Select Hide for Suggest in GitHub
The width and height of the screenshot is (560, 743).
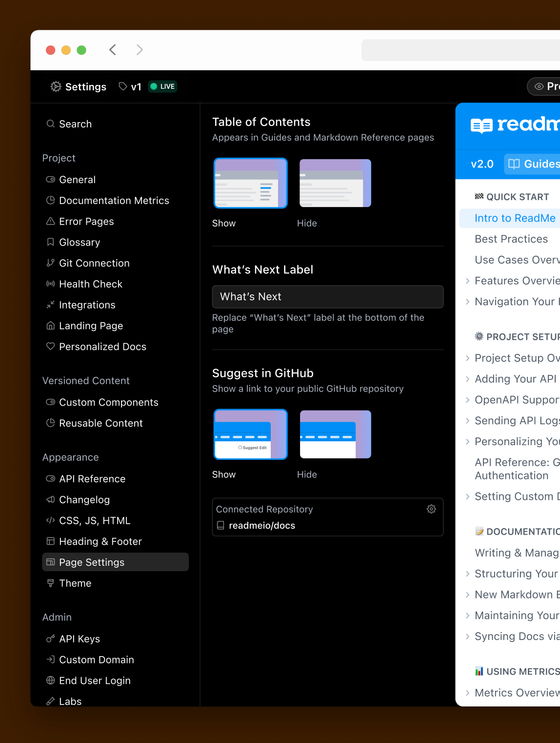click(335, 434)
